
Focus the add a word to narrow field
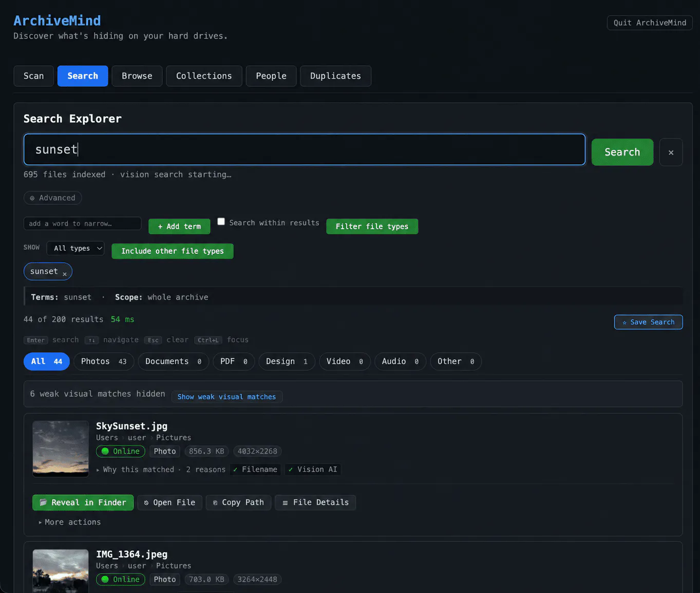point(82,224)
